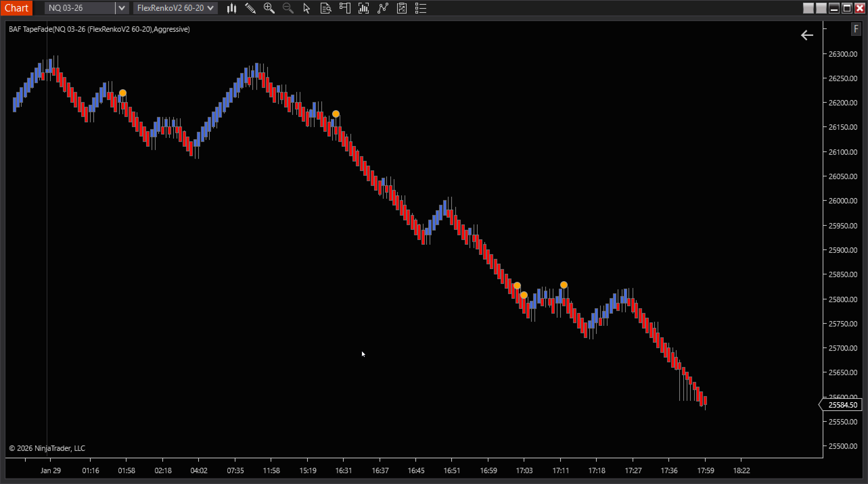The height and width of the screenshot is (484, 868).
Task: Click the 17:59 time axis label
Action: point(706,470)
